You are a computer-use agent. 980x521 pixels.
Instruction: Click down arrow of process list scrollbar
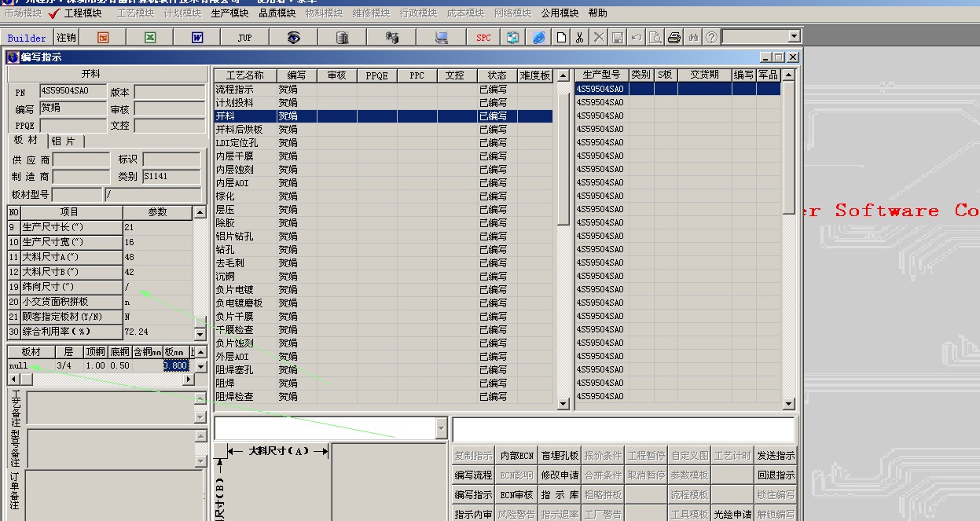coord(563,403)
